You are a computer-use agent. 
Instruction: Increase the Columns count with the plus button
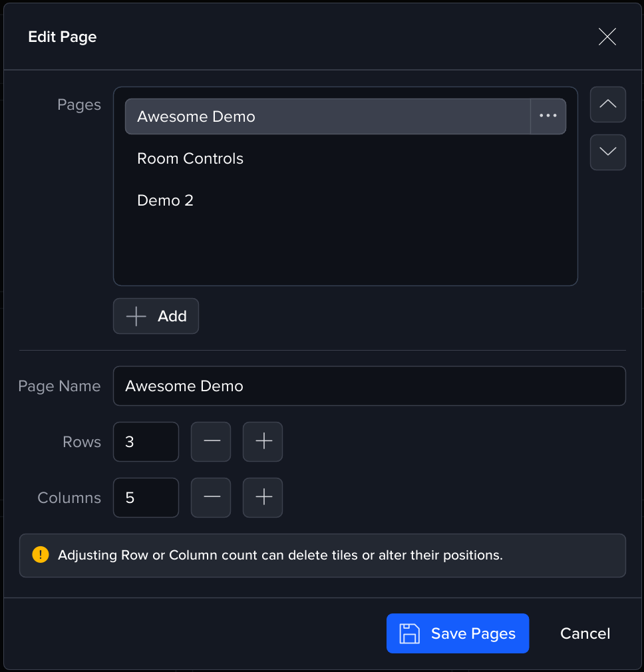[x=263, y=498]
